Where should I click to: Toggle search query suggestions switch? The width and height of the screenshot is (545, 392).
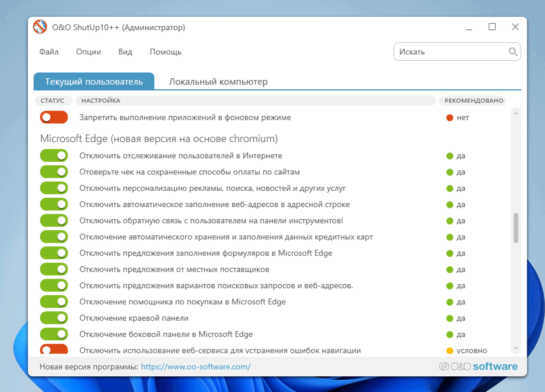click(x=54, y=286)
